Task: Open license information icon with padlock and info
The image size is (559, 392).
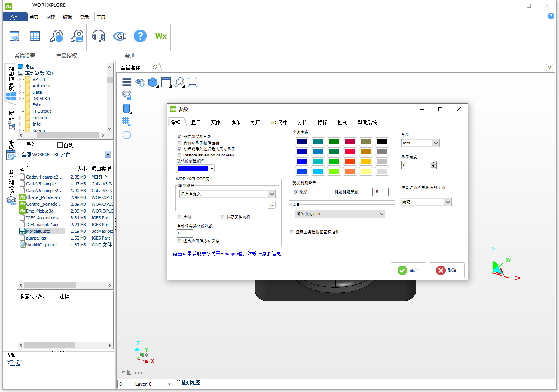Action: (x=56, y=36)
